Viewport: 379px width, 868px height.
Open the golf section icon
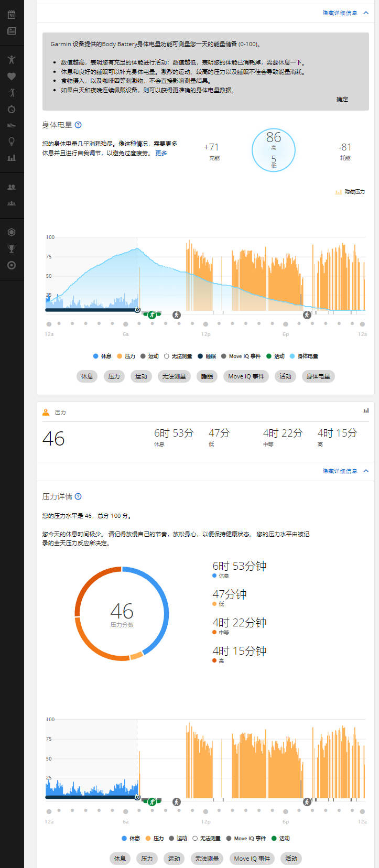coord(12,93)
